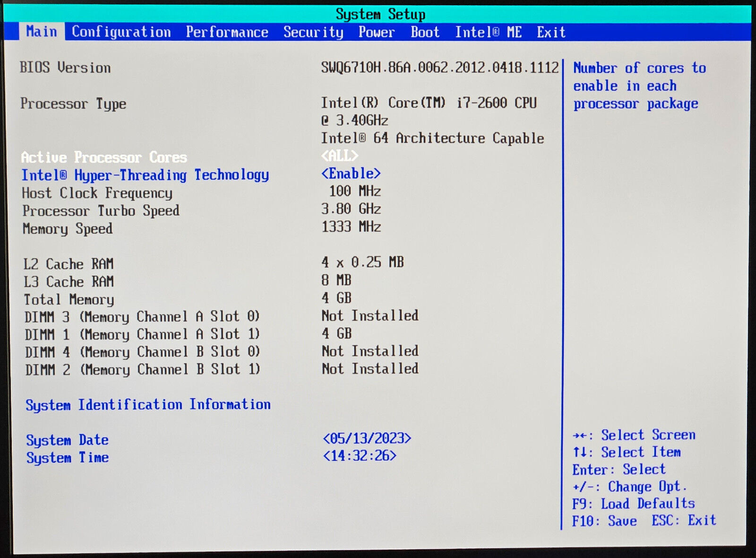Switch to the Main tab

(x=42, y=32)
